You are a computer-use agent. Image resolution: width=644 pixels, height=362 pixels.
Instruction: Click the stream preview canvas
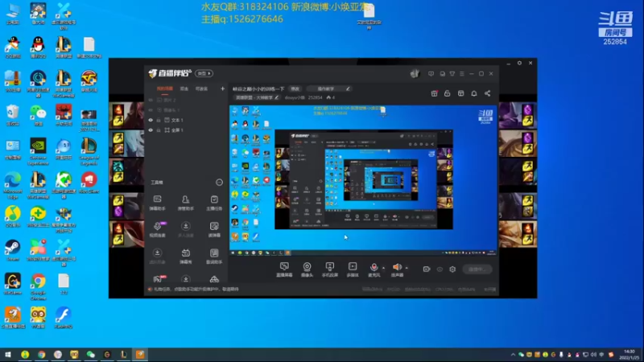click(364, 180)
